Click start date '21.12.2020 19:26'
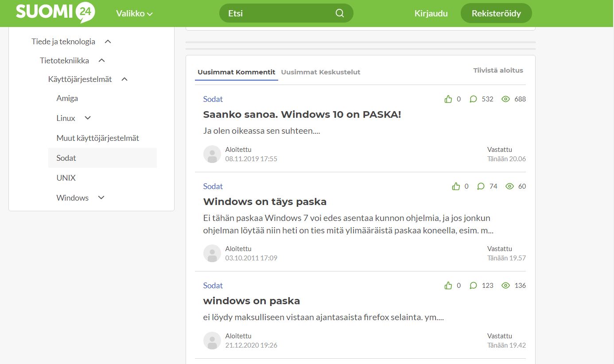The image size is (614, 364). tap(251, 345)
